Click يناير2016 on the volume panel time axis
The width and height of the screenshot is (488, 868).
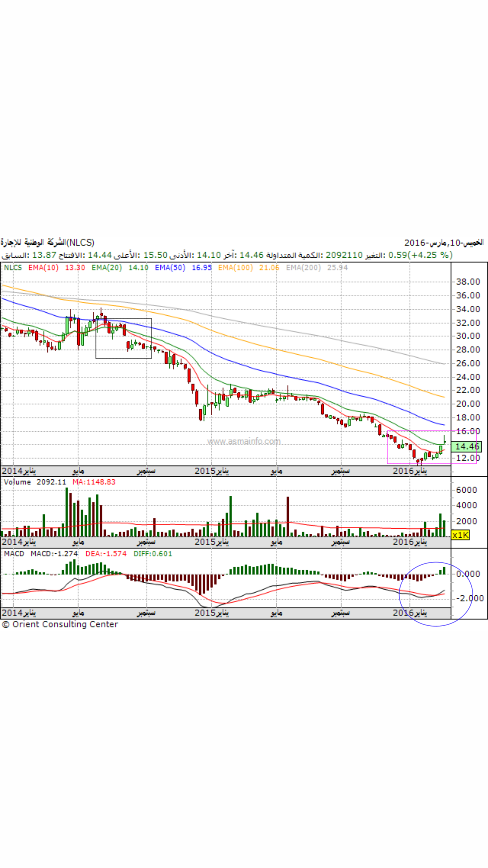tap(410, 542)
